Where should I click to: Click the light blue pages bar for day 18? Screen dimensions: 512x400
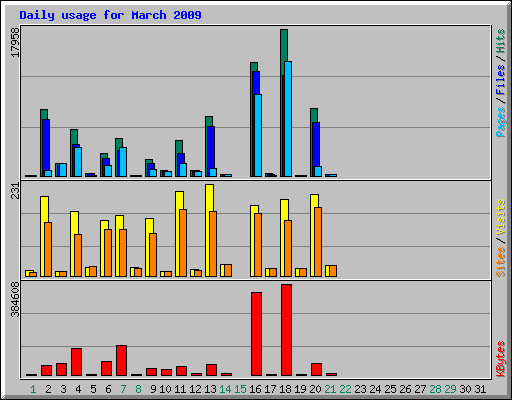point(288,119)
